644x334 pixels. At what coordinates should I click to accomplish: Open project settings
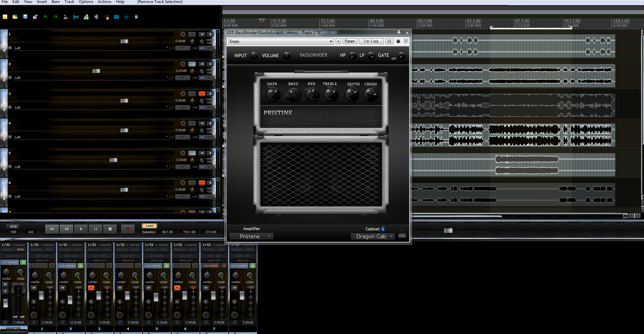tap(35, 17)
